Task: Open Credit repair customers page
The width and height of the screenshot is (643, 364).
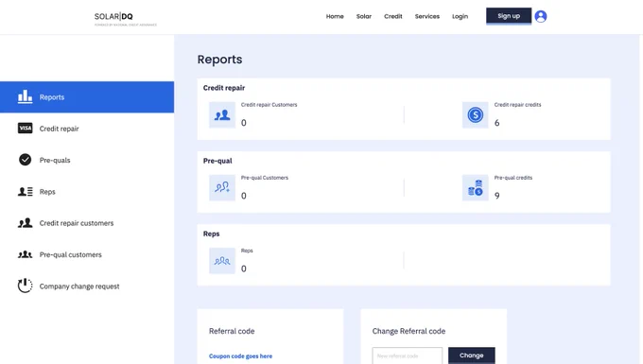Action: [x=87, y=223]
